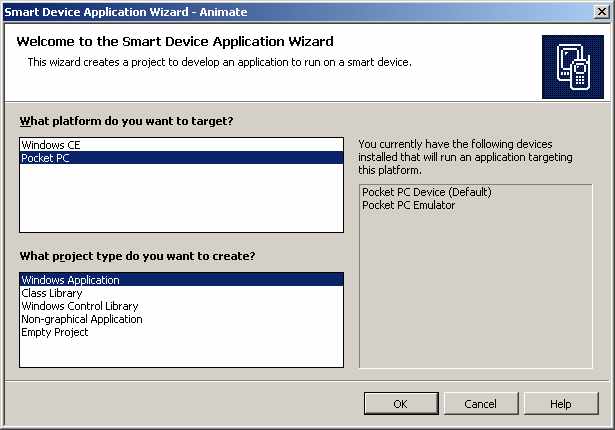Open Help for this wizard

tap(560, 404)
